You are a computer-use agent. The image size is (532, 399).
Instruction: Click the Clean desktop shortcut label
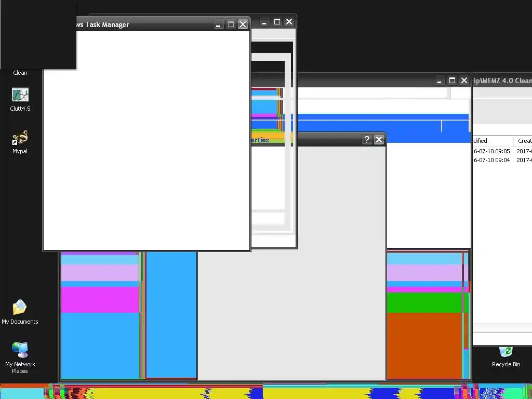point(20,73)
